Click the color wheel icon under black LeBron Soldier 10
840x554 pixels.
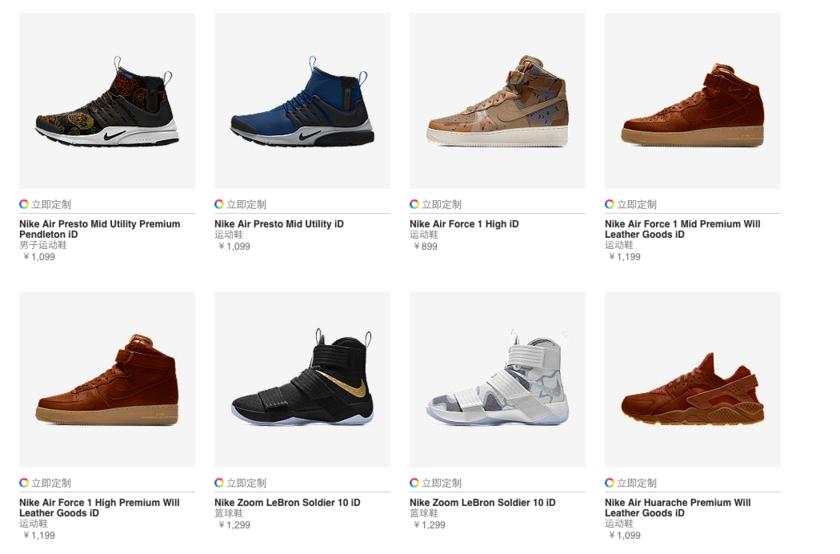[x=219, y=483]
